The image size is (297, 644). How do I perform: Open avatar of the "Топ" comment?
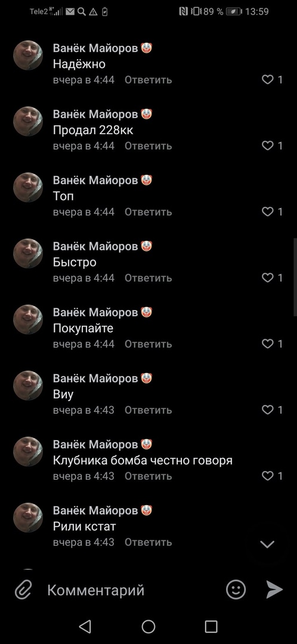[x=28, y=187]
